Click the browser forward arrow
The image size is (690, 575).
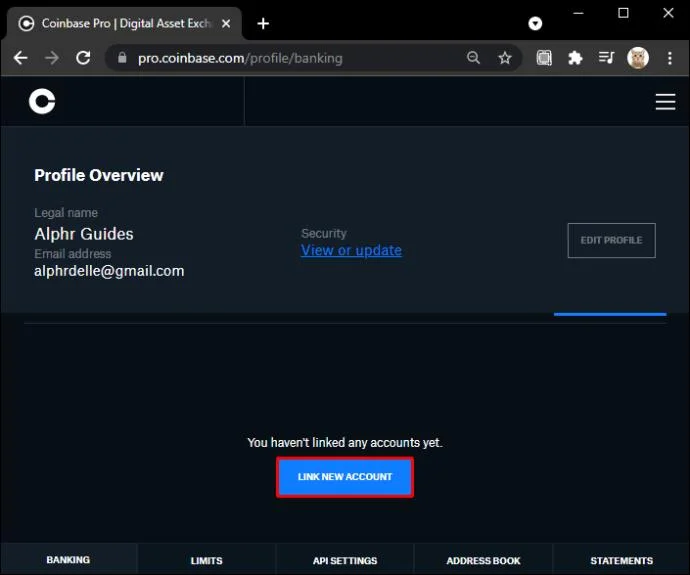[52, 58]
